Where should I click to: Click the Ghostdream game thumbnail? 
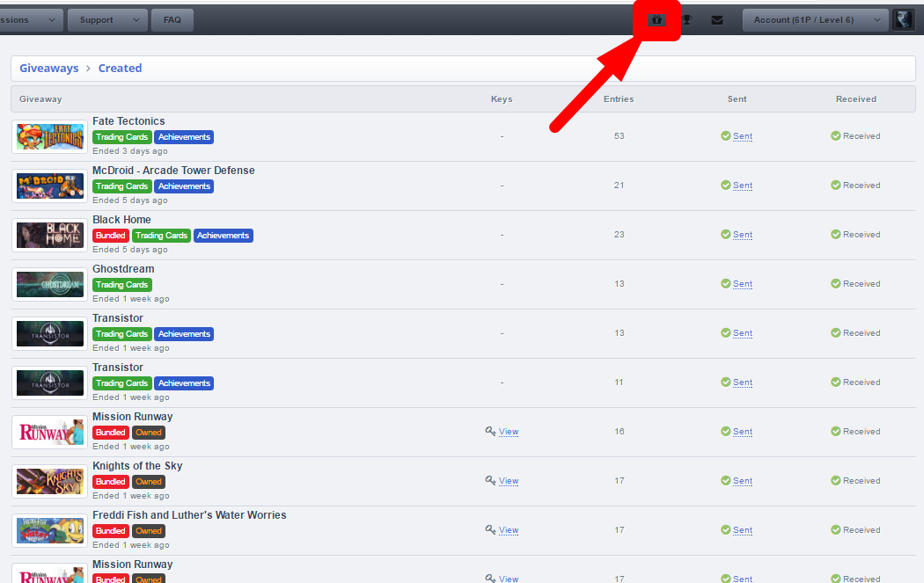50,284
